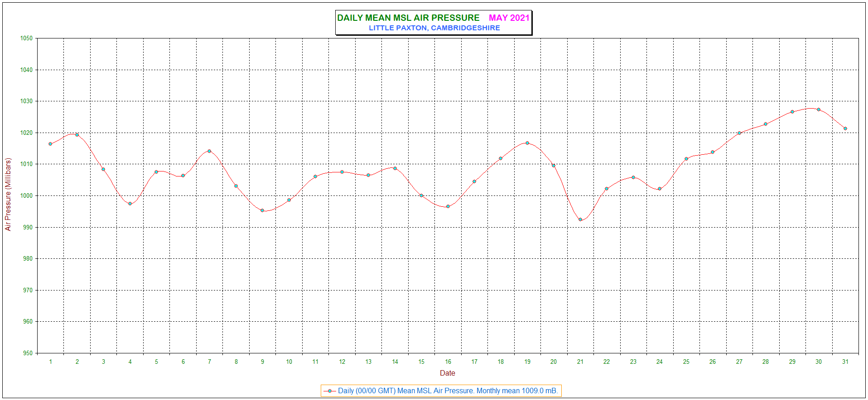Click the legend entry for Mean MSL Air Pressure
The height and width of the screenshot is (400, 868).
coord(441,391)
